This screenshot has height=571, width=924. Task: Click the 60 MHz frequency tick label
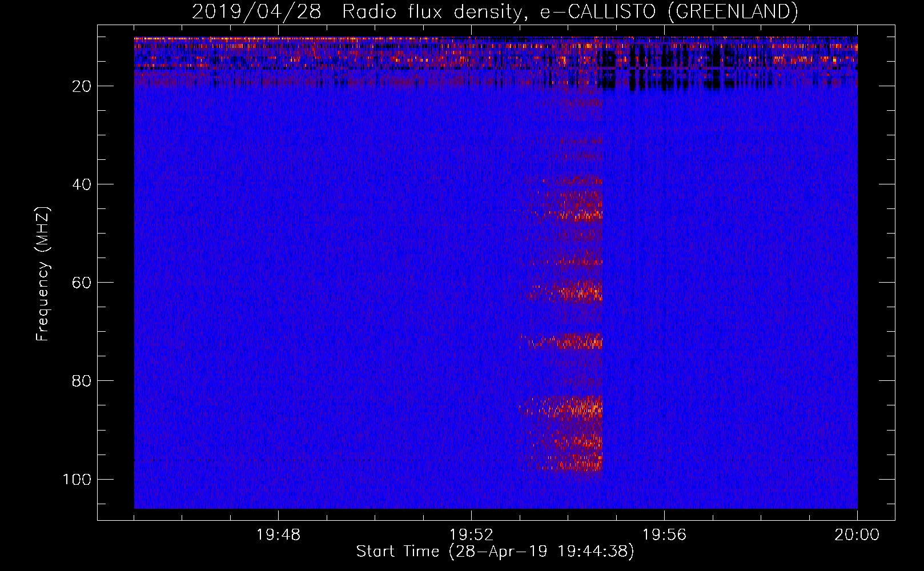82,283
